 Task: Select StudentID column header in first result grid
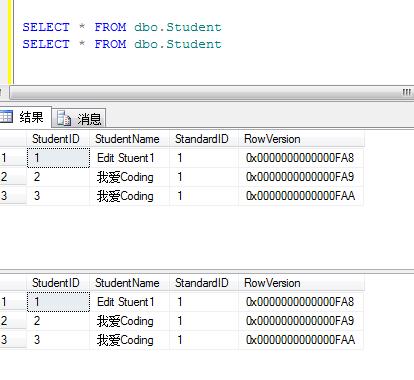pyautogui.click(x=58, y=139)
